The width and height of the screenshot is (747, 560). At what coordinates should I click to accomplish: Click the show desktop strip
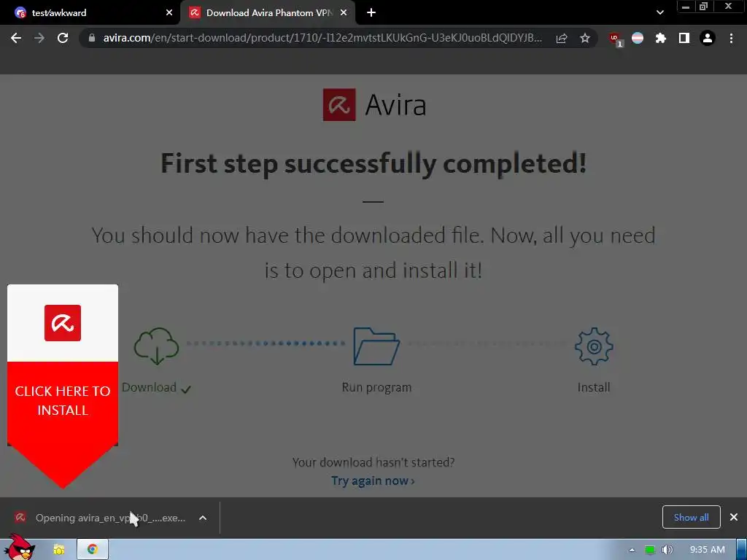[x=742, y=550]
